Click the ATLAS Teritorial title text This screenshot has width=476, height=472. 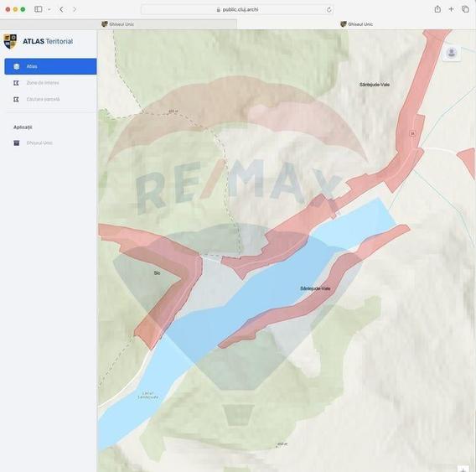48,41
